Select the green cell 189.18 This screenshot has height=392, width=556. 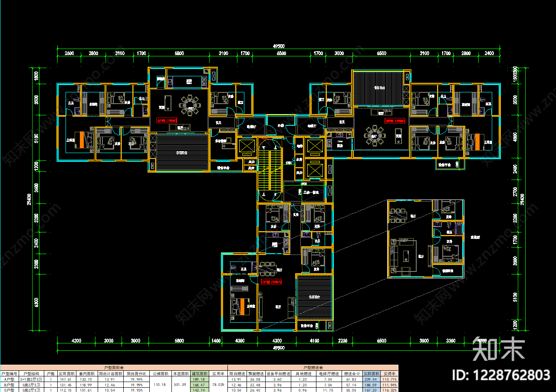pyautogui.click(x=199, y=379)
